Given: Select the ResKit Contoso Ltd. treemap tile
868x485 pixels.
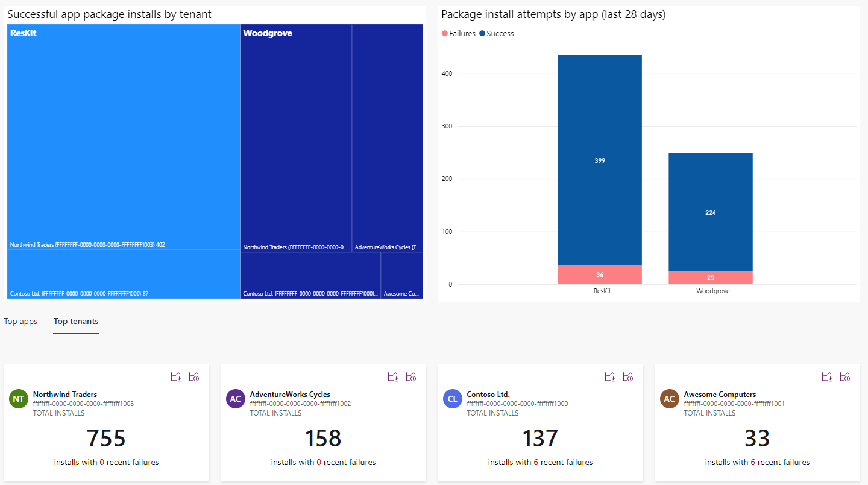Looking at the screenshot, I should click(x=124, y=274).
